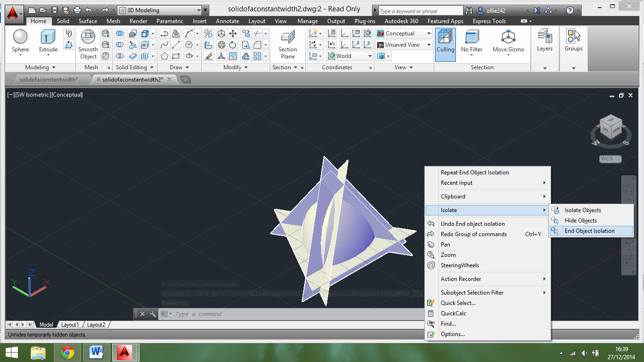Switch to the Solid ribbon tab
This screenshot has height=362, width=644.
63,21
